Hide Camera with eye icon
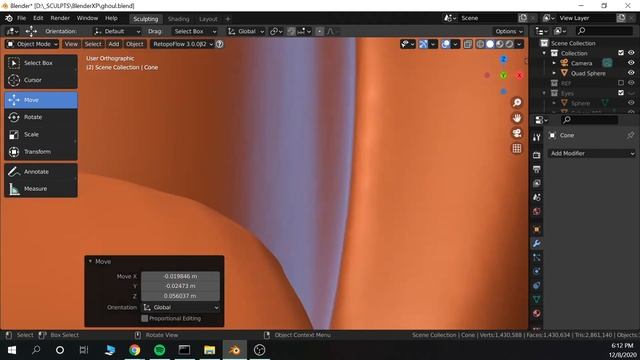Viewport: 640px width, 360px height. [631, 63]
